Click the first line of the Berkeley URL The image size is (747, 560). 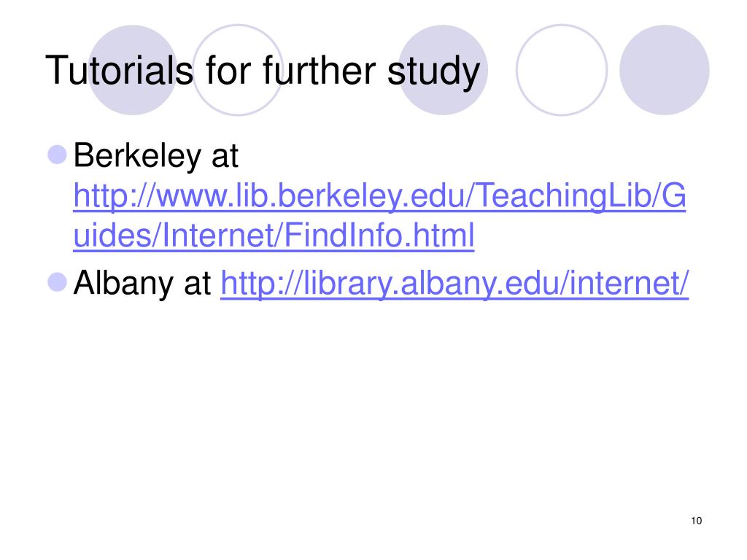point(379,198)
